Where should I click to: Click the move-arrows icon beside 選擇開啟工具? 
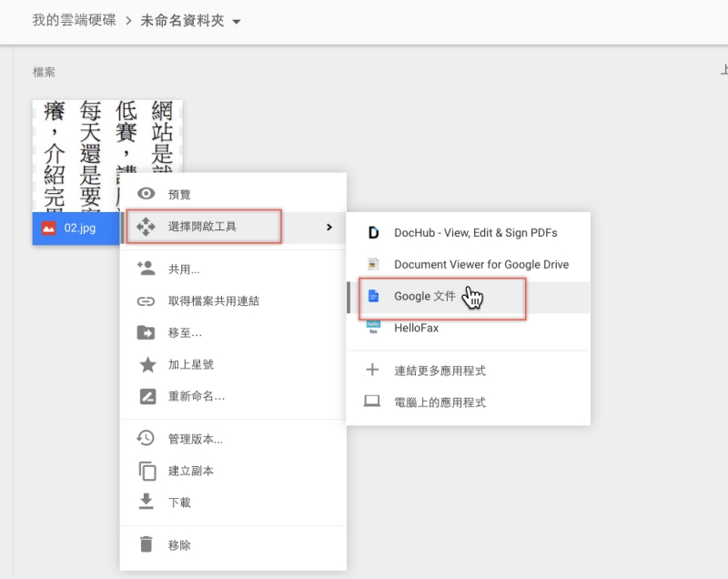pyautogui.click(x=146, y=227)
